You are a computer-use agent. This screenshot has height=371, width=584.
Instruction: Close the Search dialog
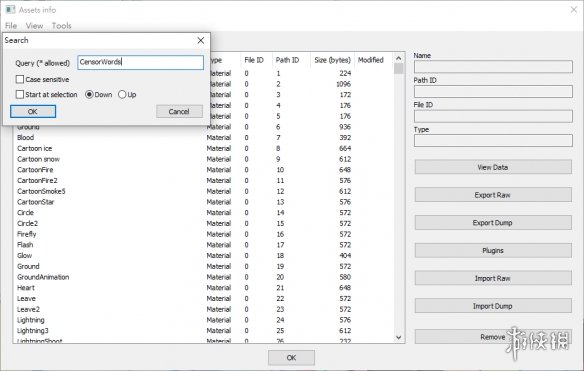click(x=201, y=40)
